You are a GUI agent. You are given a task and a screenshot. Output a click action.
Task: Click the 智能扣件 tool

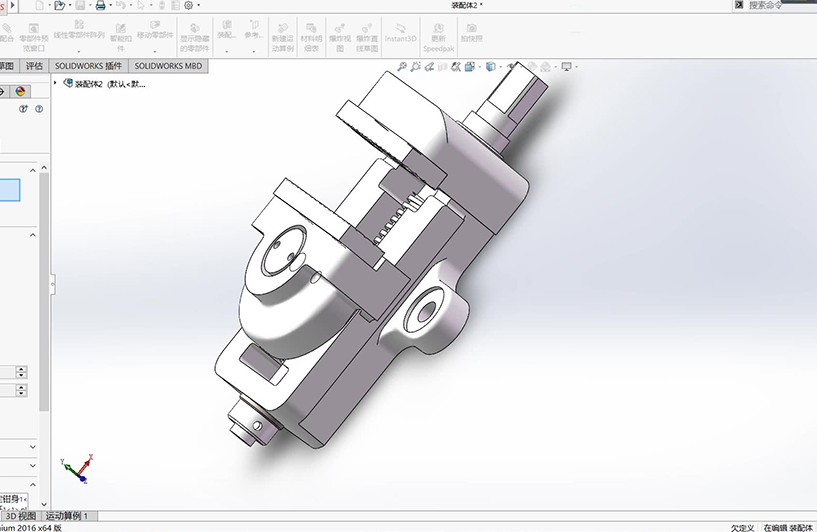pos(120,38)
